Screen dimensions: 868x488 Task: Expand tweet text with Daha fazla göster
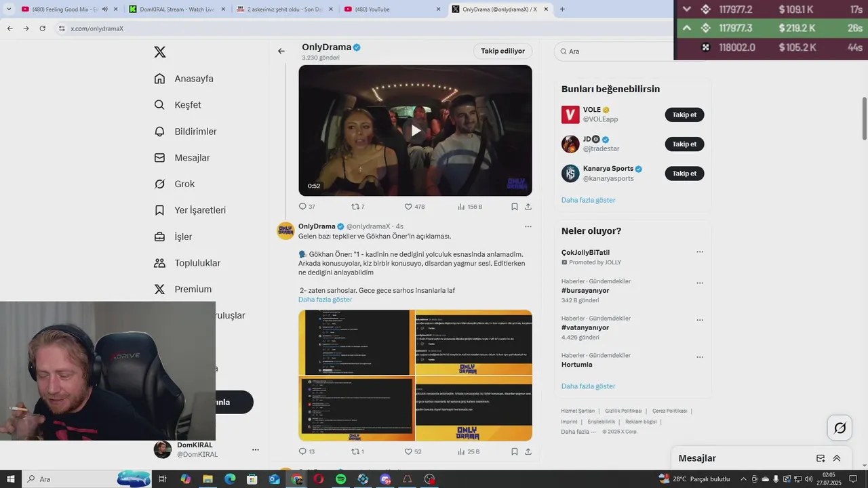point(325,300)
